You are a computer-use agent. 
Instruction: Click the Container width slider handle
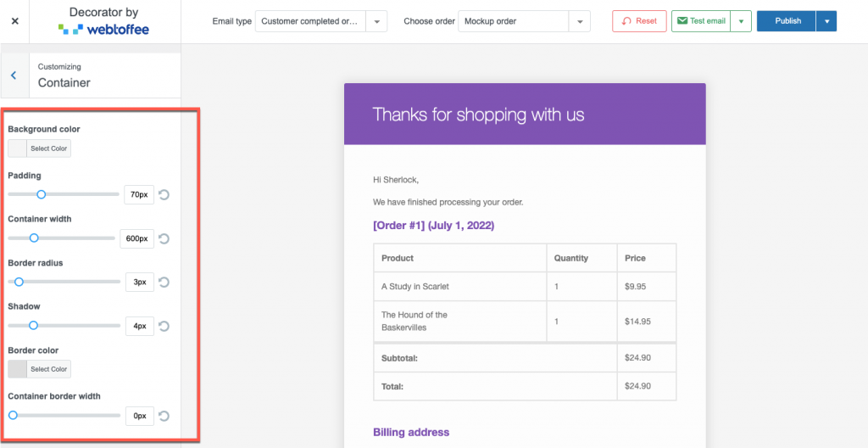(x=34, y=238)
